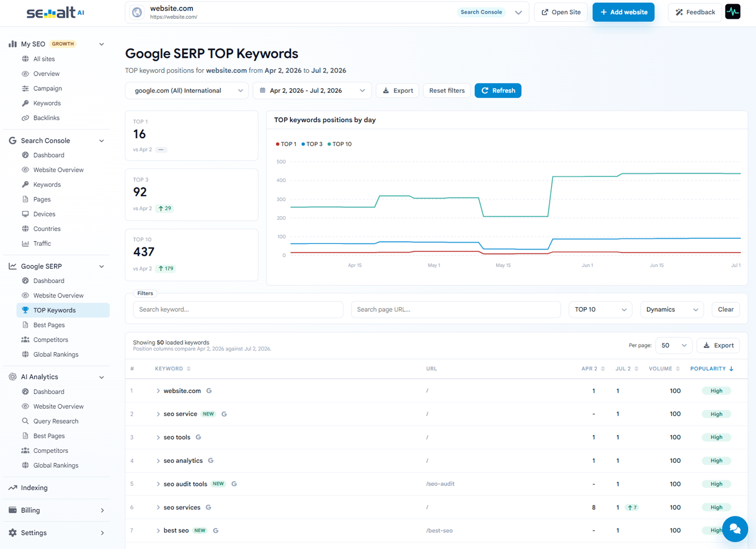Screen dimensions: 756x549
Task: Expand the seo audit tools row
Action: [x=158, y=484]
